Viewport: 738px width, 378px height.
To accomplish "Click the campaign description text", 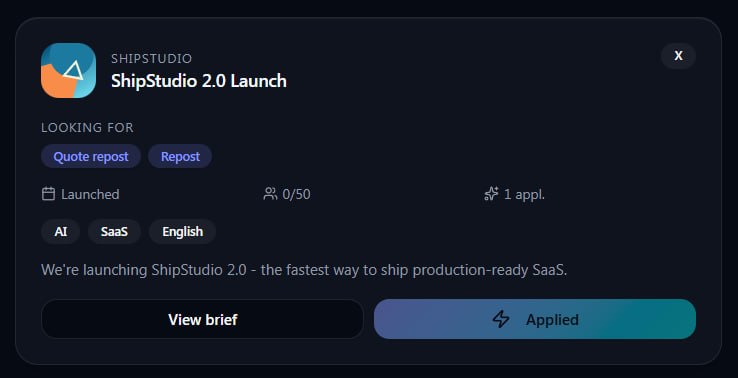I will [304, 270].
